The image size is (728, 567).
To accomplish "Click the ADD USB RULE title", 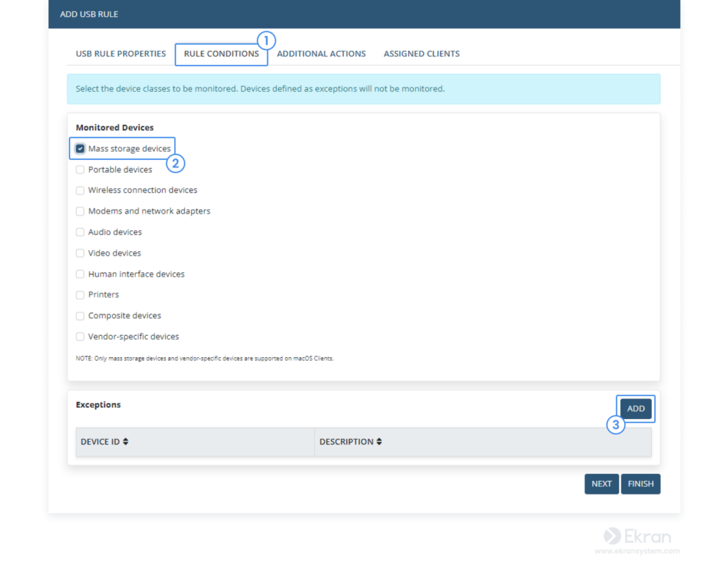I will click(89, 14).
